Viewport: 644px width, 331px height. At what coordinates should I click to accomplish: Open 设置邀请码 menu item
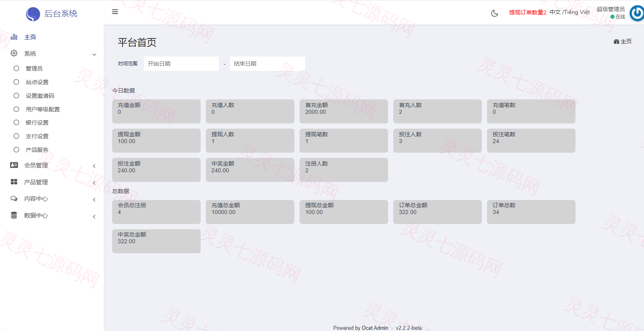40,96
